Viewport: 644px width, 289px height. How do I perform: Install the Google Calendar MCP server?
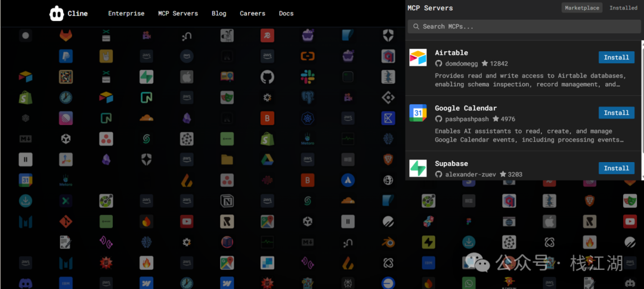click(x=617, y=113)
